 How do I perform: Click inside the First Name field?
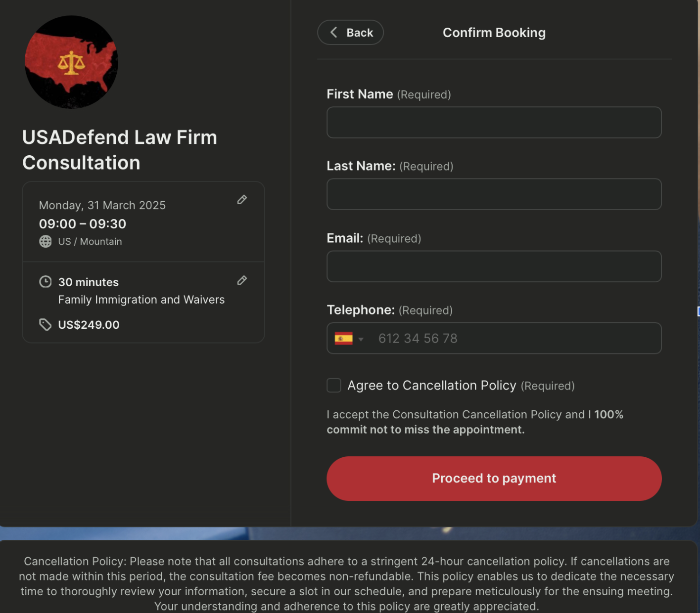click(494, 122)
